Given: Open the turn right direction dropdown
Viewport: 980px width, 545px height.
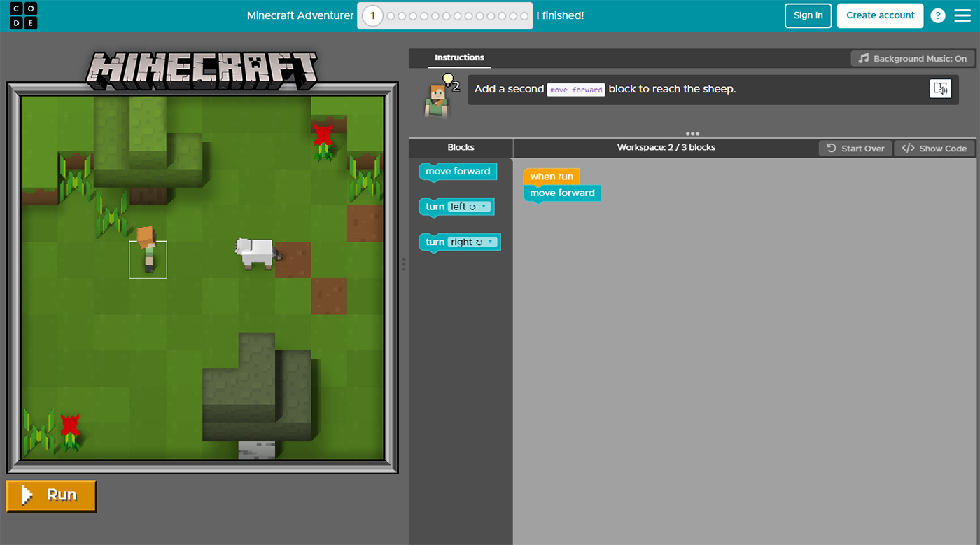Looking at the screenshot, I should [x=491, y=242].
